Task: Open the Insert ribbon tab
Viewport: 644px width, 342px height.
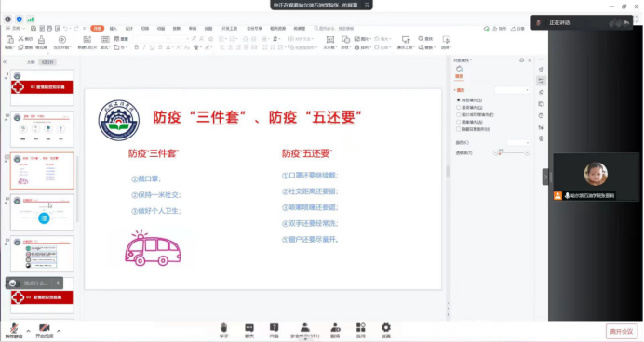Action: coord(114,29)
